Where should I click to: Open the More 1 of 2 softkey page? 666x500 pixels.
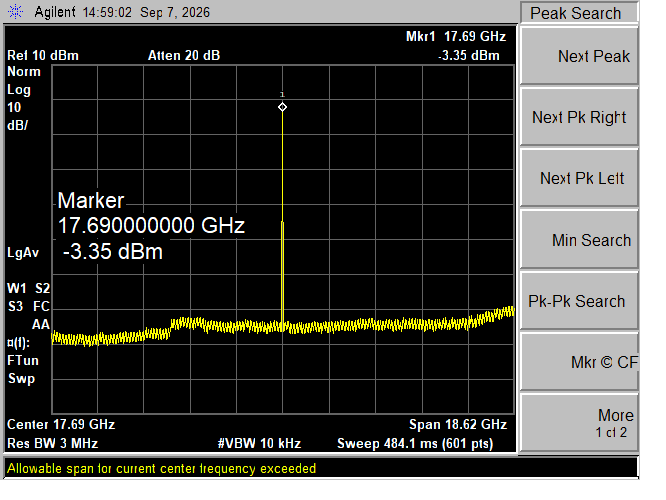[x=579, y=423]
